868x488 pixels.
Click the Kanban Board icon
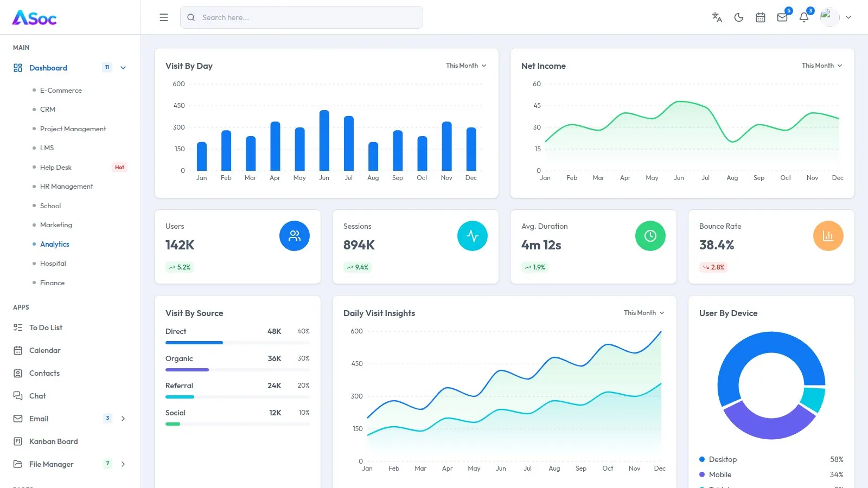[18, 441]
